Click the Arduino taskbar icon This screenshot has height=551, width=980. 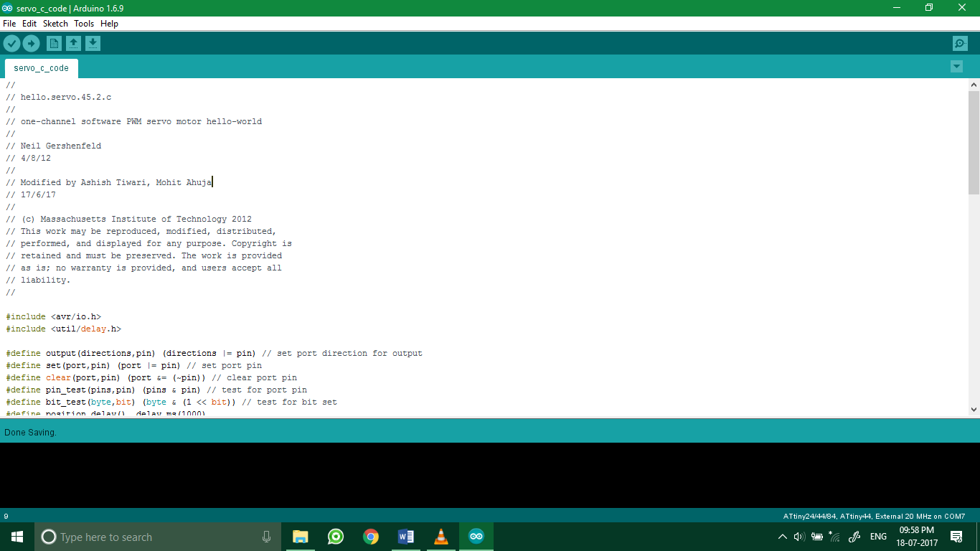[x=476, y=537]
